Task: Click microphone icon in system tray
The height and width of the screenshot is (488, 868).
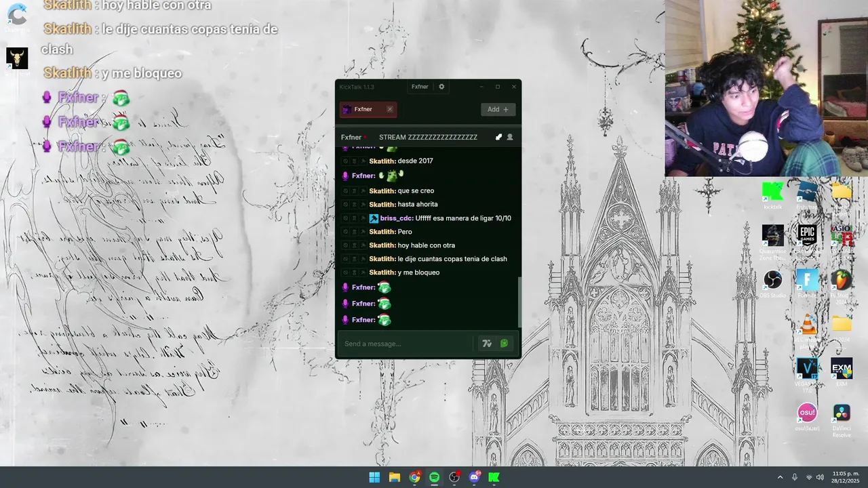Action: tap(795, 477)
